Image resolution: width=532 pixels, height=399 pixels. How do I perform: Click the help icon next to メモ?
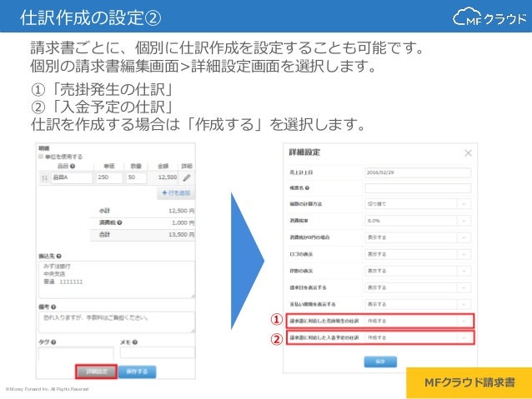[x=135, y=342]
